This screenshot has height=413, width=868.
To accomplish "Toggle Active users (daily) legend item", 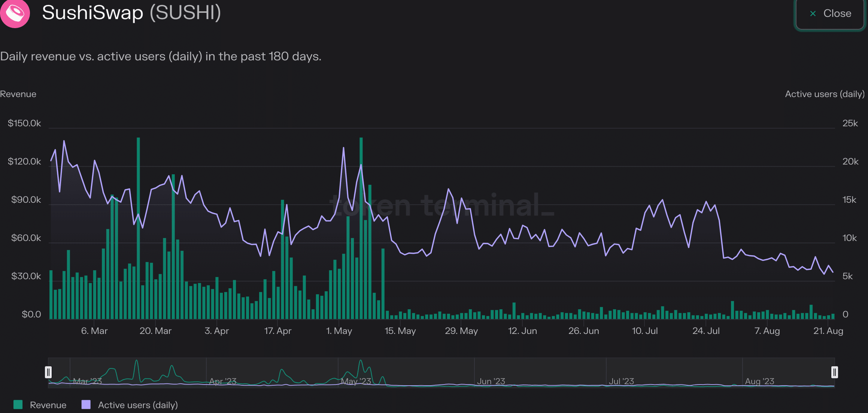I will point(137,405).
